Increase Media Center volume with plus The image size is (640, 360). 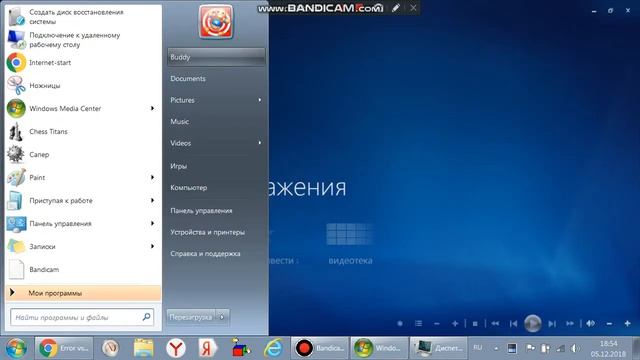(627, 323)
